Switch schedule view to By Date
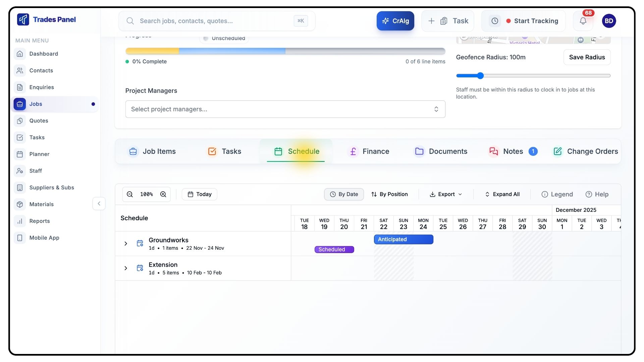The width and height of the screenshot is (644, 362). [344, 194]
